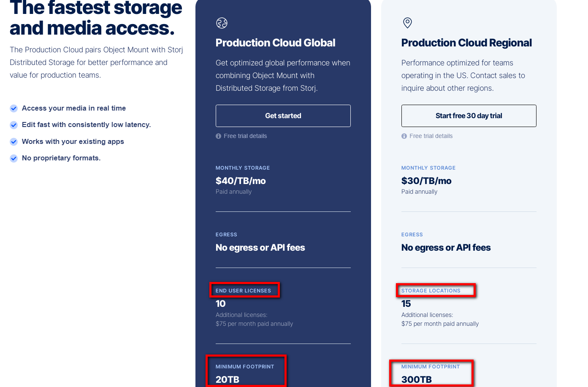Click the location pin icon above Production Cloud Regional
The height and width of the screenshot is (387, 588).
407,23
